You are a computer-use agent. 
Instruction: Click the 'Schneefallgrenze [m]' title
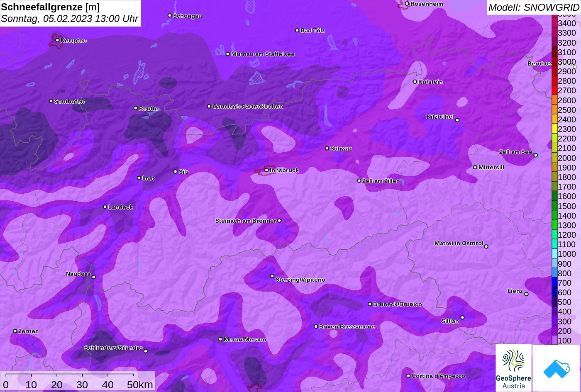point(50,7)
